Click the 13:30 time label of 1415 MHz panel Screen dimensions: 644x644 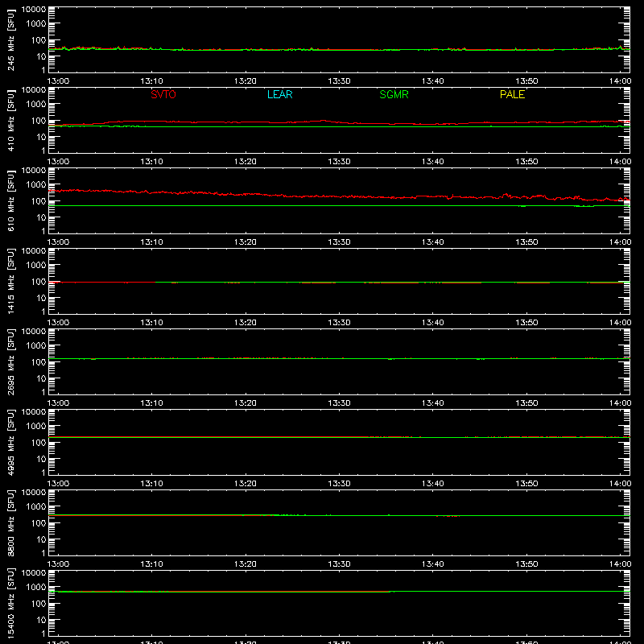pyautogui.click(x=339, y=323)
